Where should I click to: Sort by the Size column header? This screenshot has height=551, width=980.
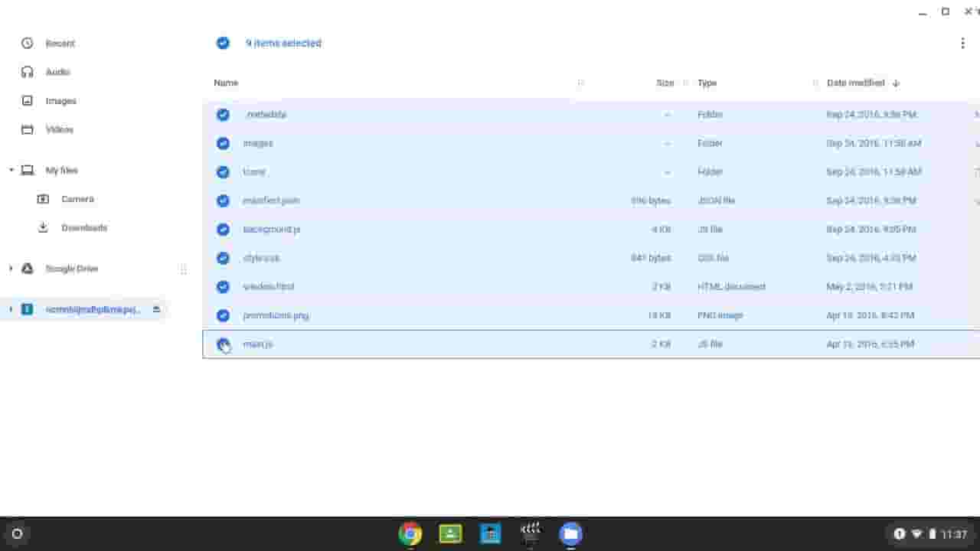pyautogui.click(x=665, y=83)
